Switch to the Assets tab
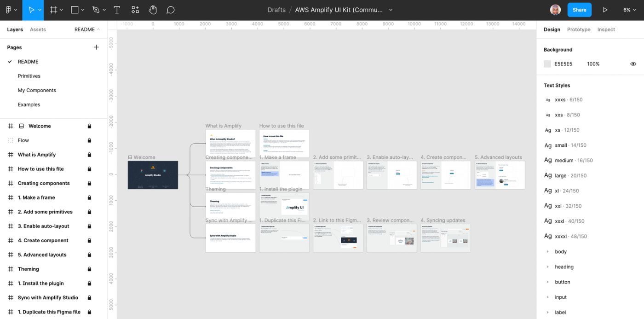This screenshot has width=644, height=319. click(38, 29)
